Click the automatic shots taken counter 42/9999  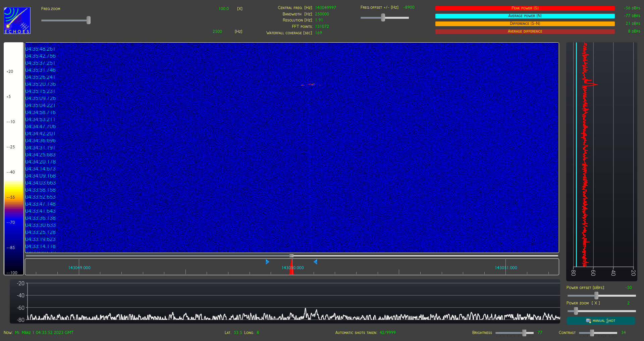pyautogui.click(x=388, y=333)
